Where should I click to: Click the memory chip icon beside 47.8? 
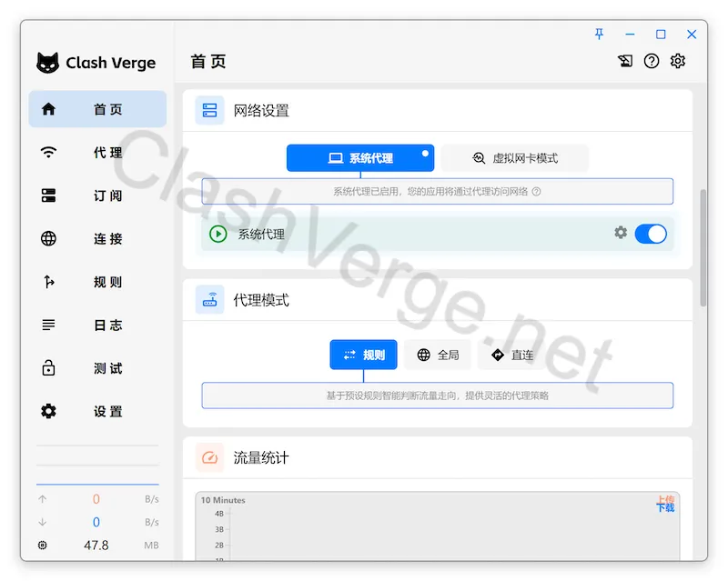[42, 545]
